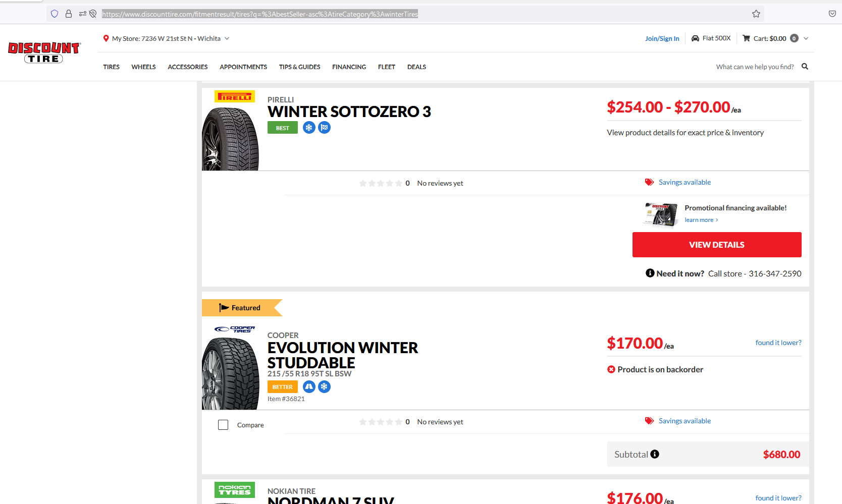The width and height of the screenshot is (842, 504).
Task: Toggle the tracking protection shield in the address bar
Action: pos(54,14)
